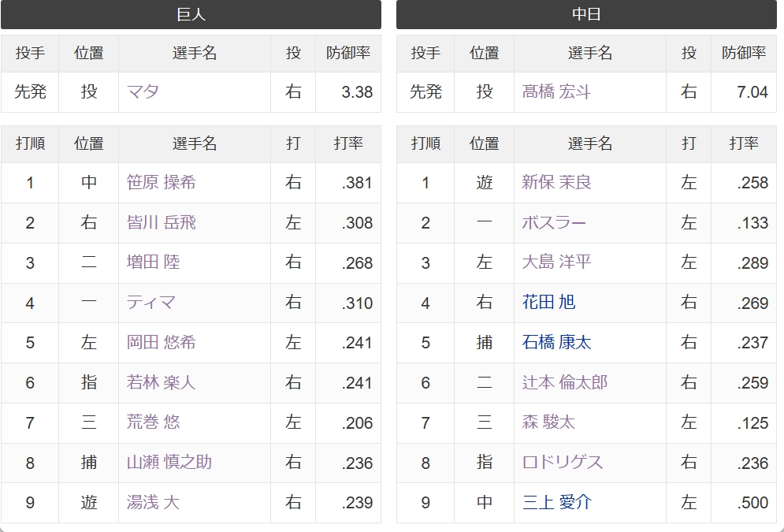The image size is (784, 532).
Task: Open shortstop 湯浅 大 link
Action: pyautogui.click(x=153, y=503)
